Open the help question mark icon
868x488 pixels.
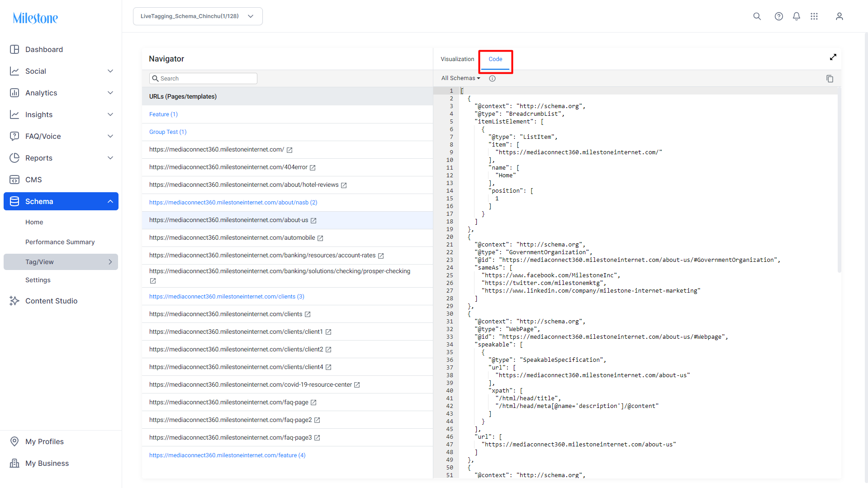point(778,16)
